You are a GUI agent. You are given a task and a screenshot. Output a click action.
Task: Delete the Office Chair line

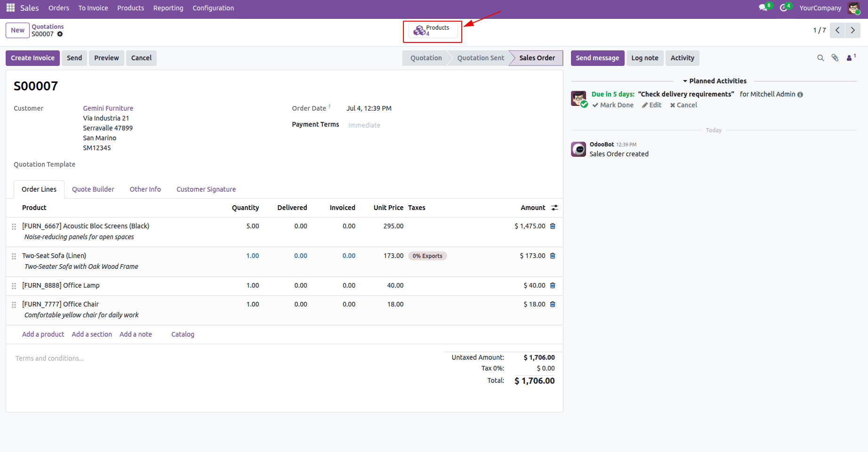click(553, 304)
